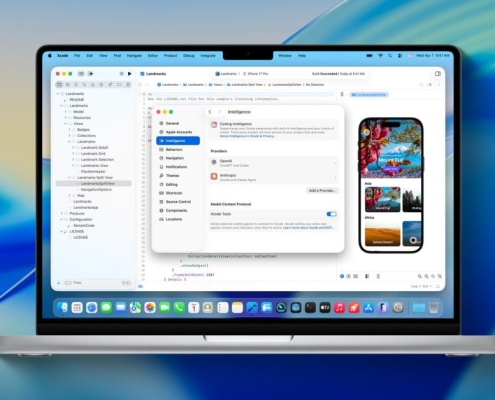495x400 pixels.
Task: Open the Editor menu
Action: pos(153,56)
